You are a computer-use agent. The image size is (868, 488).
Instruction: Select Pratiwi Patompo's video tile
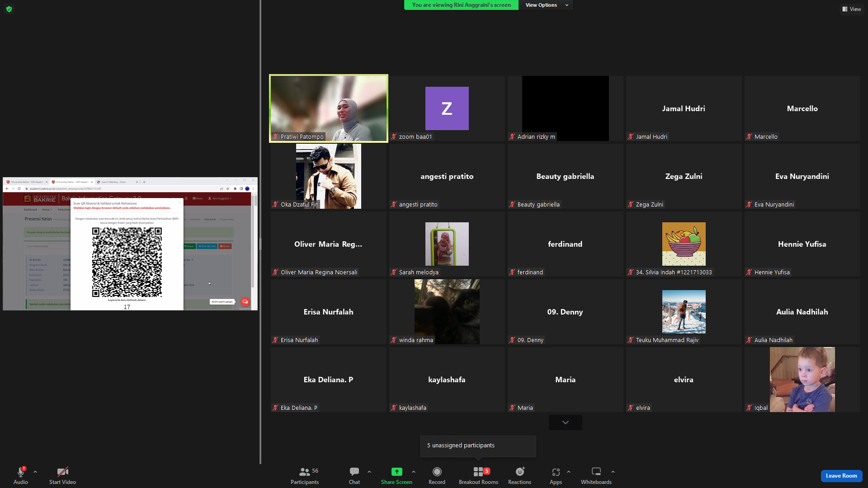[329, 108]
